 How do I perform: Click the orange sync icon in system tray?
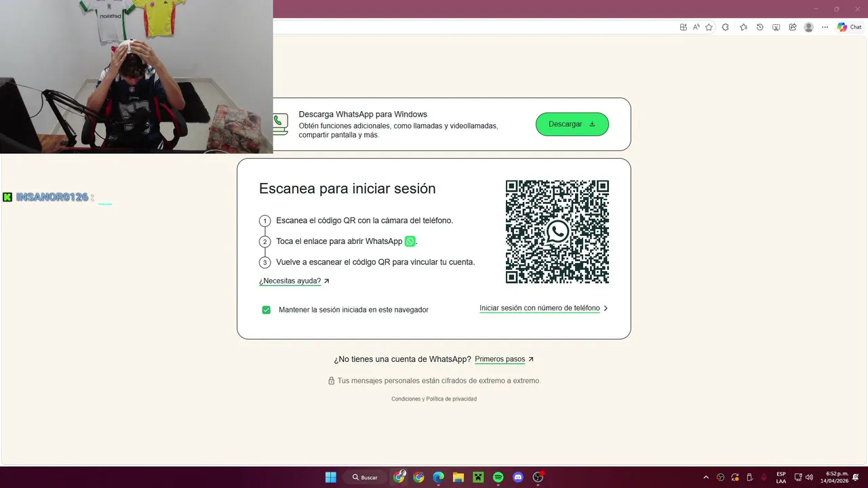coord(735,477)
